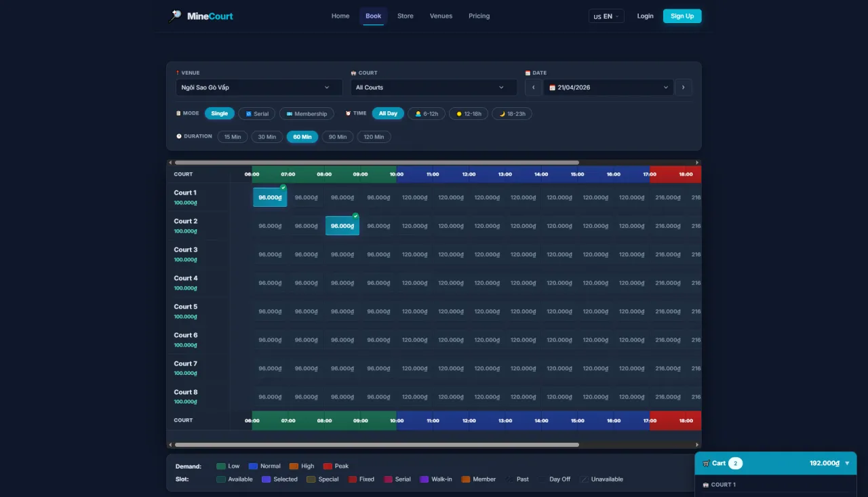
Task: Click the MineCourt racket logo icon
Action: tap(175, 16)
